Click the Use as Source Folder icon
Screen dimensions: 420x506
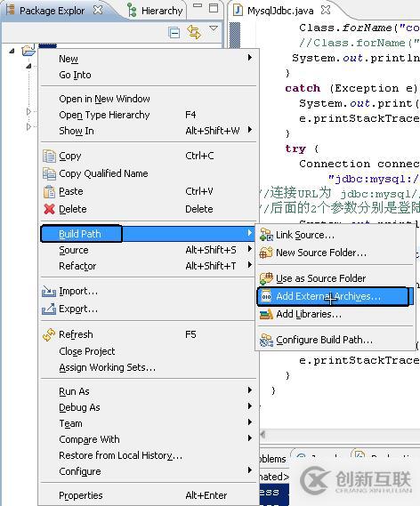[266, 278]
